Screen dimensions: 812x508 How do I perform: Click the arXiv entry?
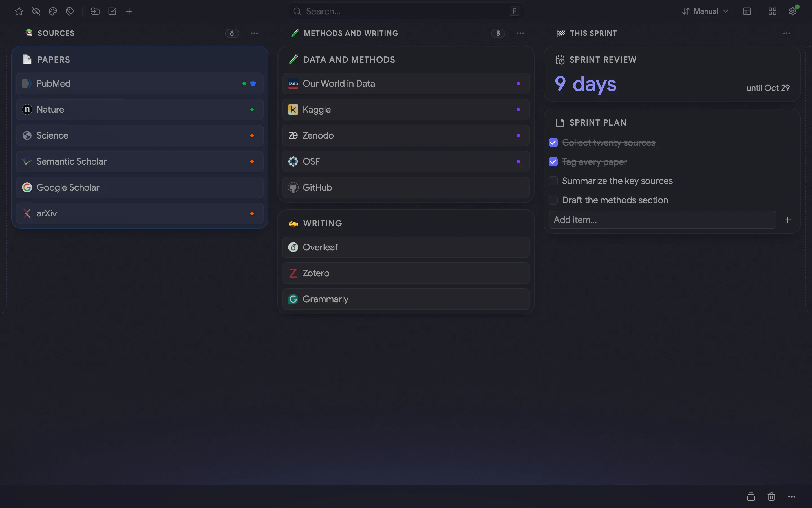click(x=140, y=213)
